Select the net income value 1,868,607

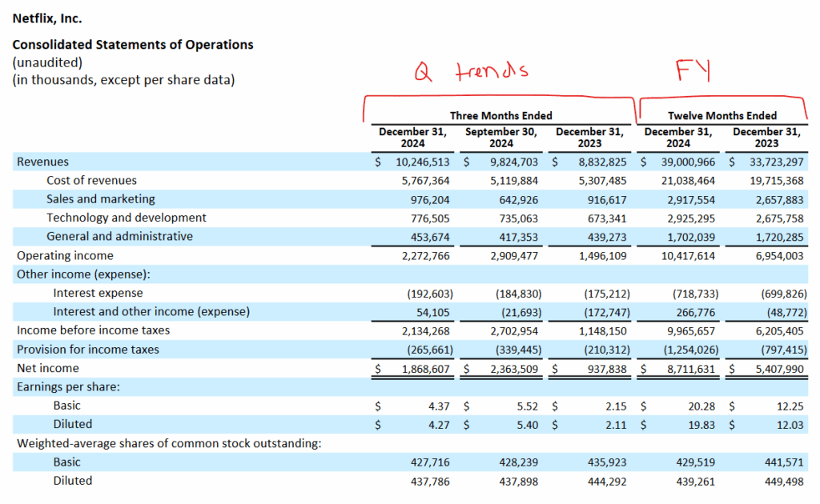click(426, 370)
